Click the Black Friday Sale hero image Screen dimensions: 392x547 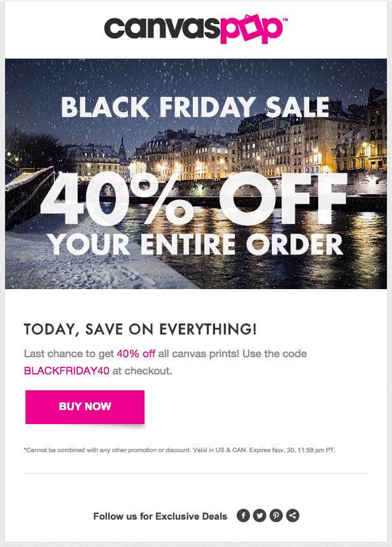[x=196, y=174]
